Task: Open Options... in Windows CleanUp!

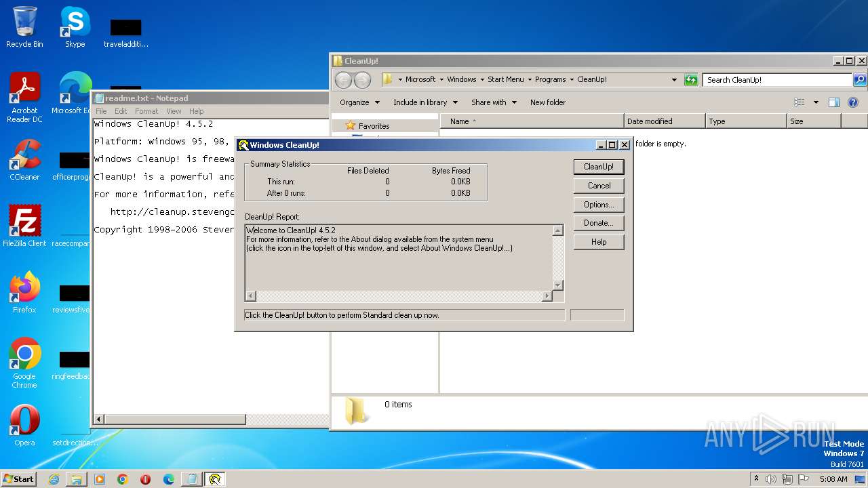Action: [x=599, y=205]
